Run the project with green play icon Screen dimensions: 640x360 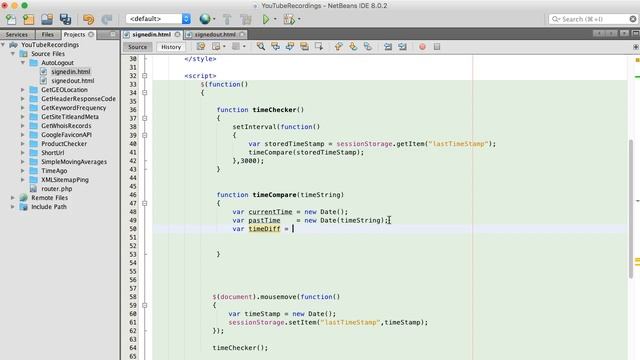[x=266, y=19]
